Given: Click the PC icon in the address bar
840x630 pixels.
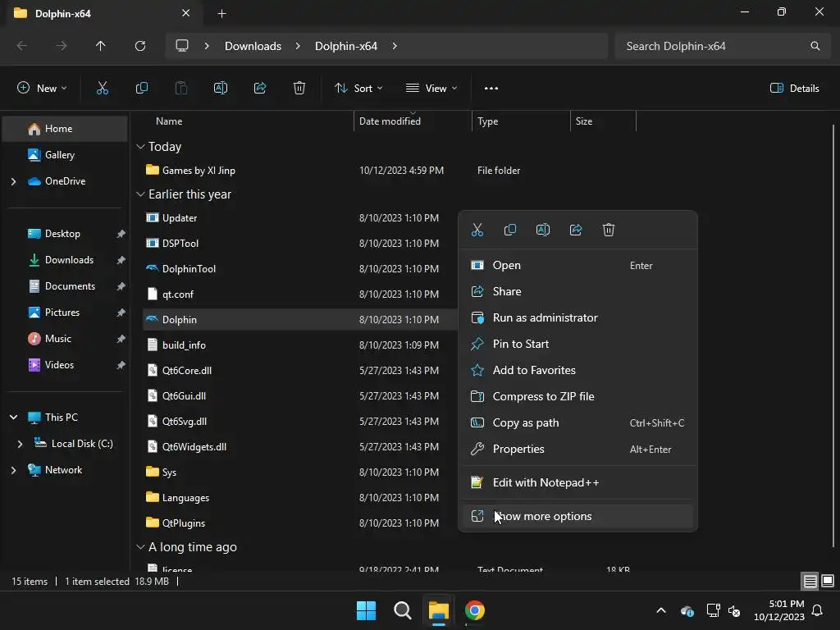Looking at the screenshot, I should click(182, 46).
